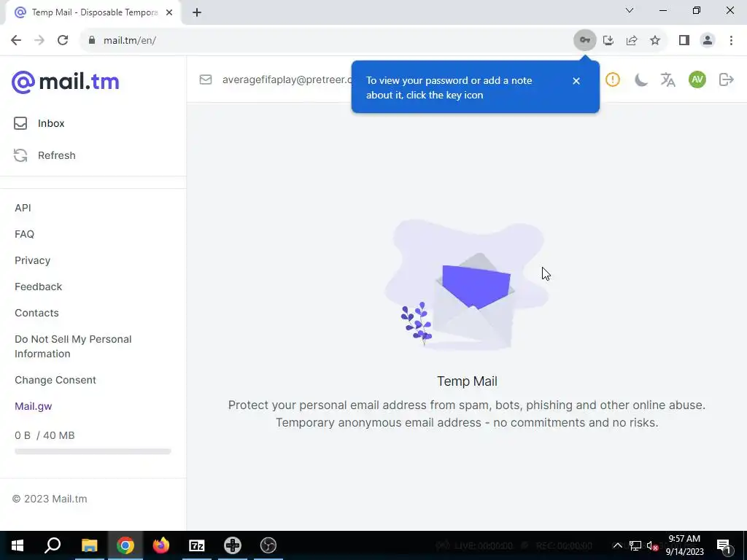Click the © 2023 Mail.tm footer text
The width and height of the screenshot is (747, 560).
click(x=50, y=499)
